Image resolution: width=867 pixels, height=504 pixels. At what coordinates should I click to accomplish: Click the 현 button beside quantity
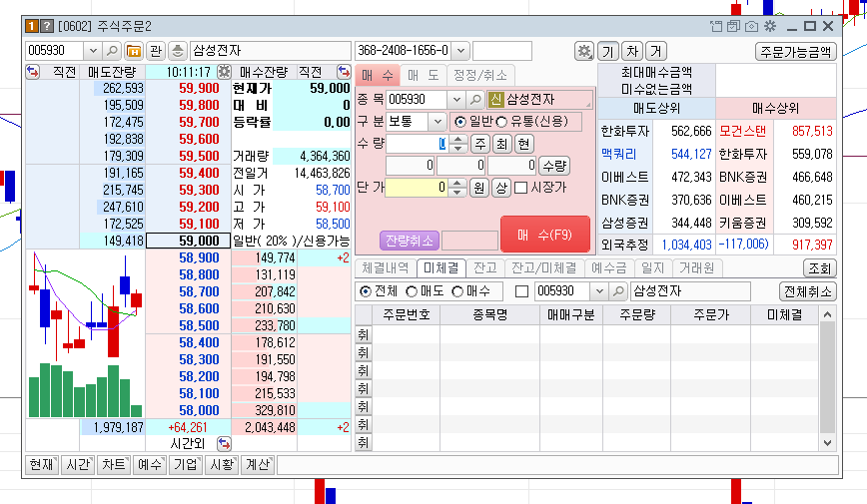[523, 145]
